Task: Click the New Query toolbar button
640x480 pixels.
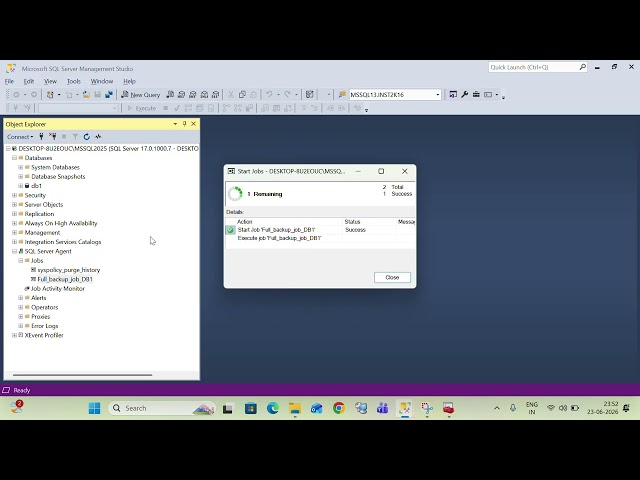Action: [141, 95]
